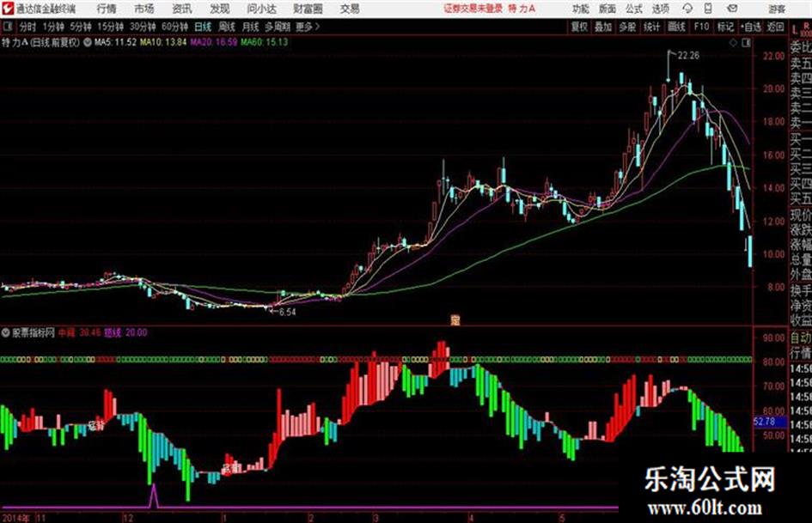Screen dimensions: 812x523
Task: Click the 多股 multi-stock button
Action: point(627,27)
